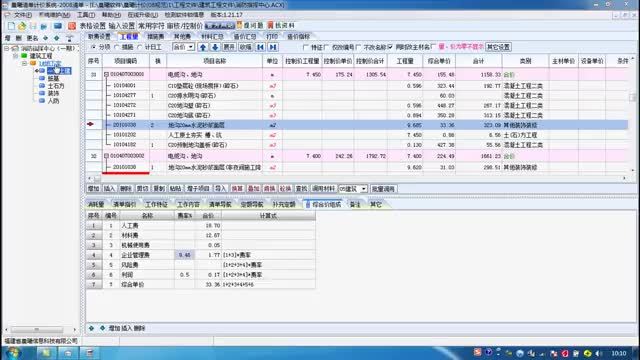Image resolution: width=640 pixels, height=360 pixels.
Task: Click the horizontal scrollbar under the table
Action: (x=358, y=178)
